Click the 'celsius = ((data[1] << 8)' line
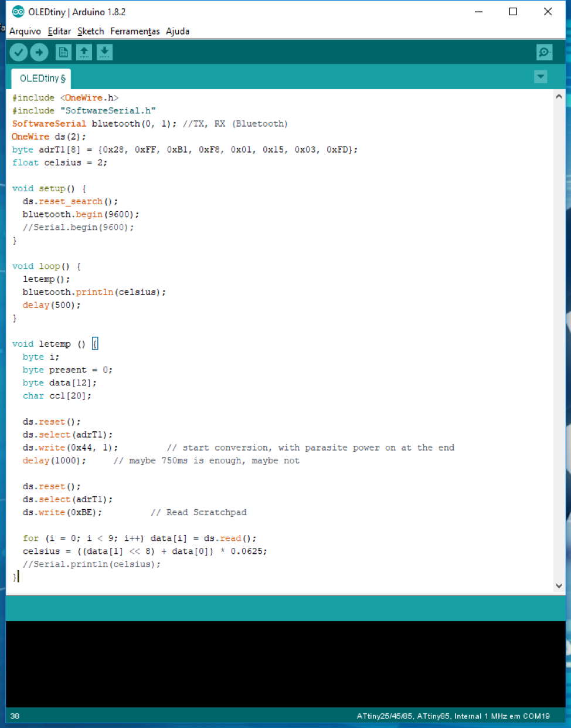Viewport: 571px width, 728px height. click(145, 551)
